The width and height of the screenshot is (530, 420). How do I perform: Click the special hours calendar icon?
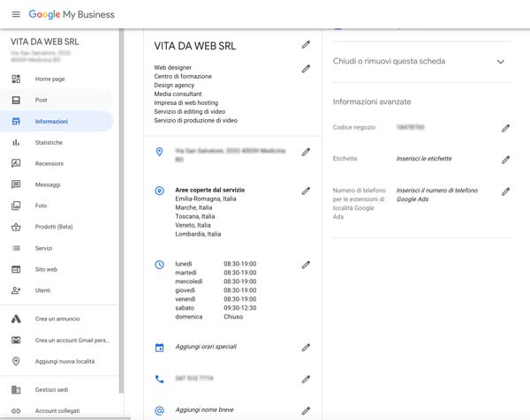coord(159,348)
